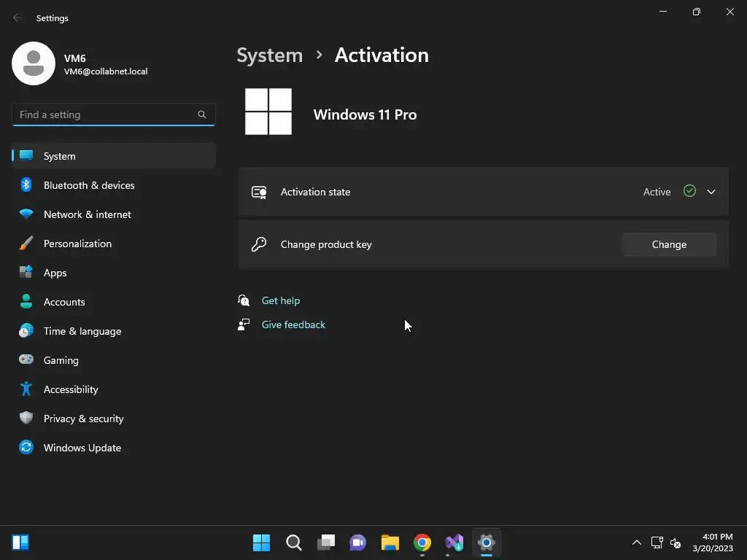Open Widgets from the taskbar
This screenshot has height=560, width=747.
[x=20, y=542]
